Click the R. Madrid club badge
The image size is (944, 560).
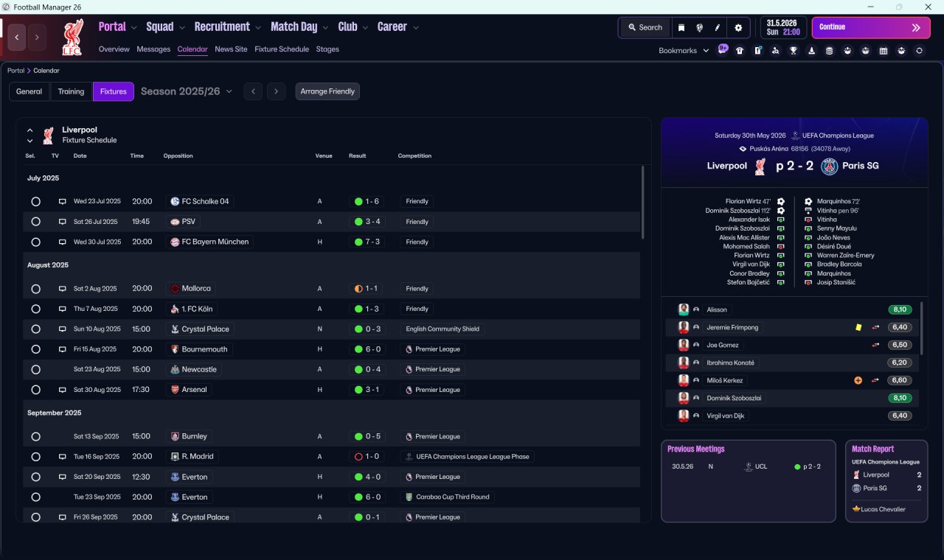click(175, 457)
